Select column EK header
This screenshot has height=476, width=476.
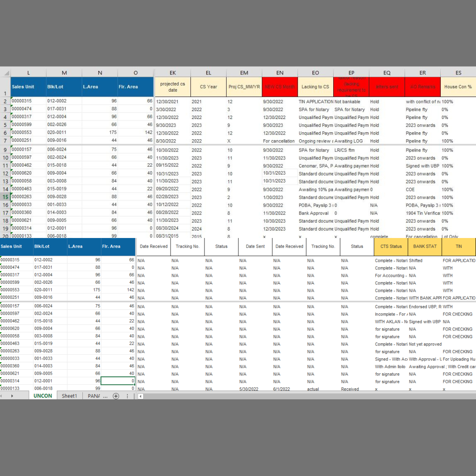[173, 73]
